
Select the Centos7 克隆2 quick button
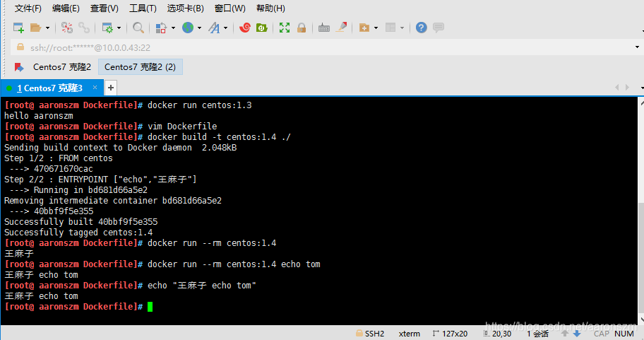[62, 67]
